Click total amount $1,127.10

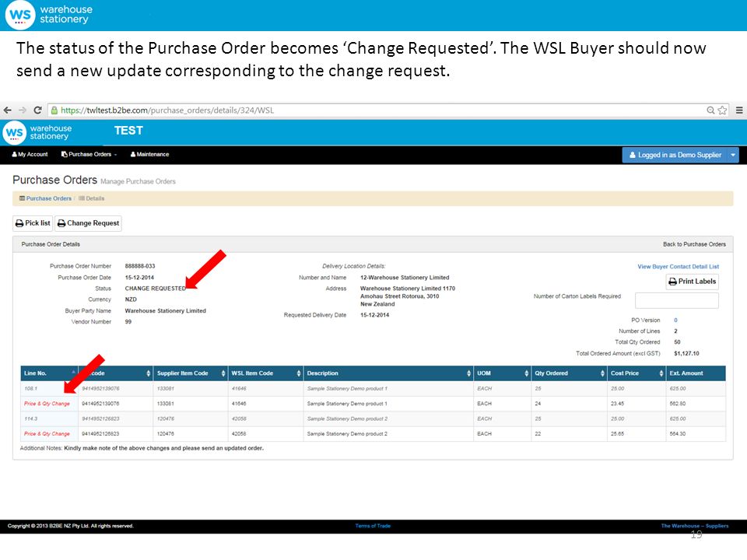(686, 354)
